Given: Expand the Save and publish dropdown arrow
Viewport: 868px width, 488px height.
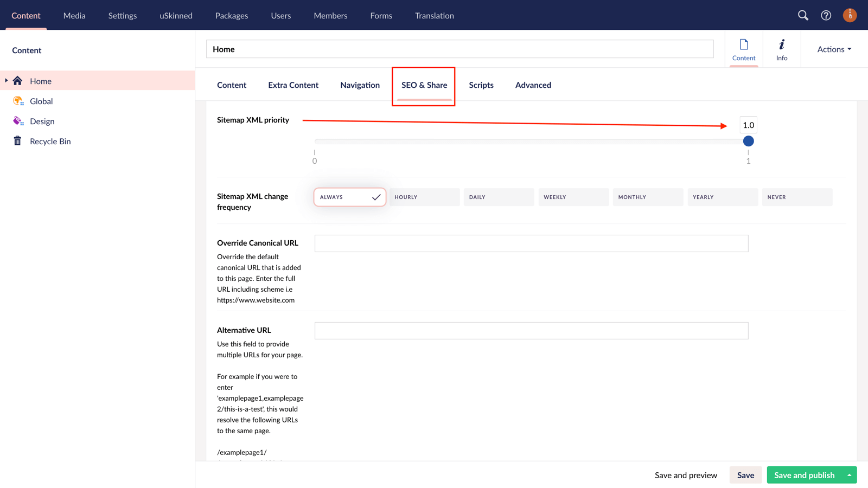Looking at the screenshot, I should 850,474.
